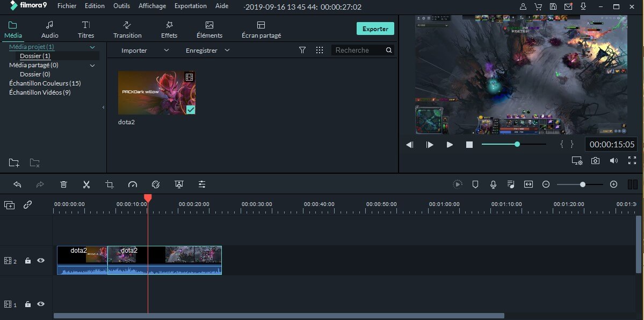Add a marker with the shield icon
This screenshot has height=320, width=644.
click(x=475, y=184)
